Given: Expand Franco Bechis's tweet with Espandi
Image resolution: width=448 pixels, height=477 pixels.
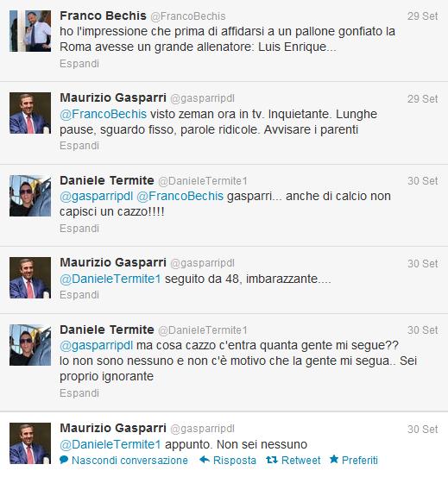Looking at the screenshot, I should click(x=79, y=64).
